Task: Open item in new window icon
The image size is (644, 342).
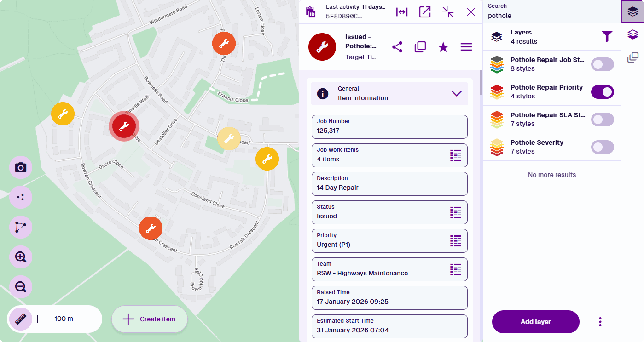Action: (x=424, y=12)
